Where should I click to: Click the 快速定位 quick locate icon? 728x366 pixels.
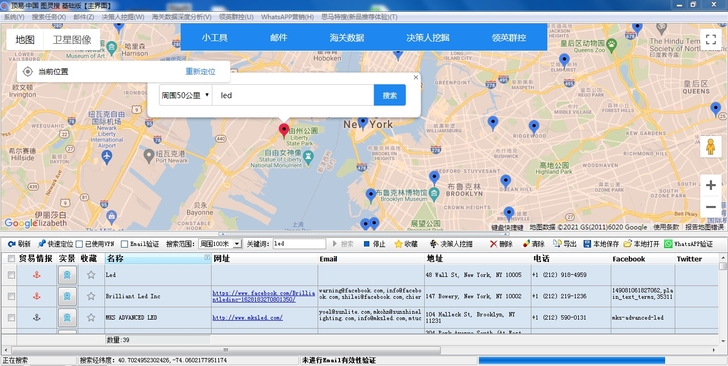click(42, 244)
